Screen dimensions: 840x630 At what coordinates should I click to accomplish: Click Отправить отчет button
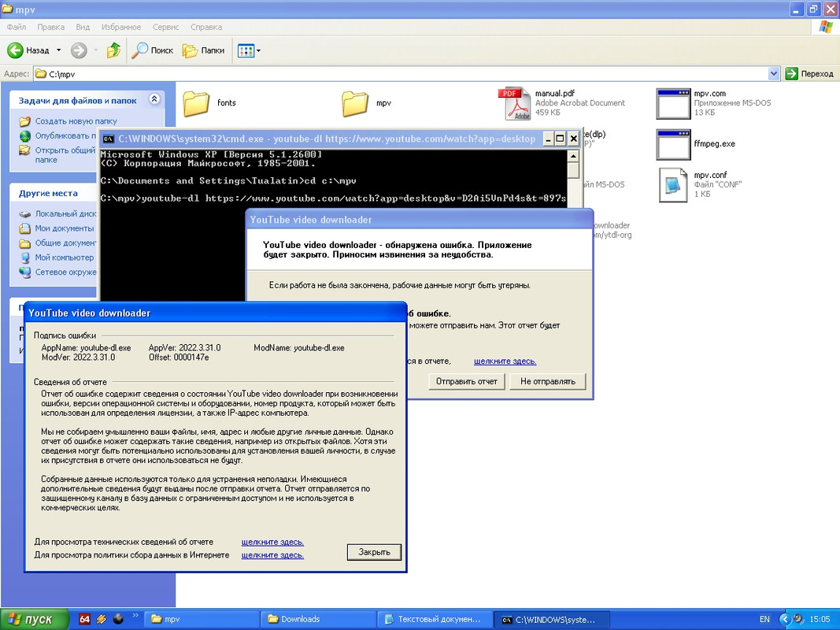point(467,381)
